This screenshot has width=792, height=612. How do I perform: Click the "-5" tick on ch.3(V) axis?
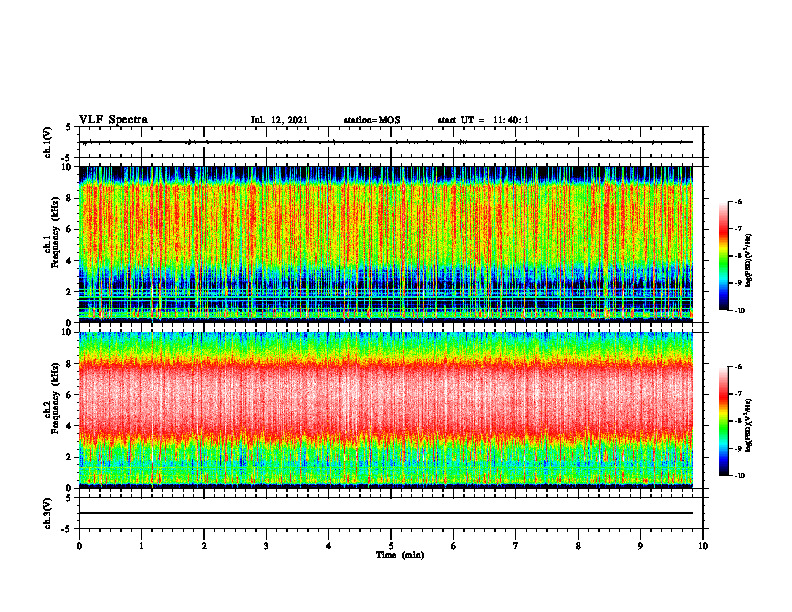(66, 529)
